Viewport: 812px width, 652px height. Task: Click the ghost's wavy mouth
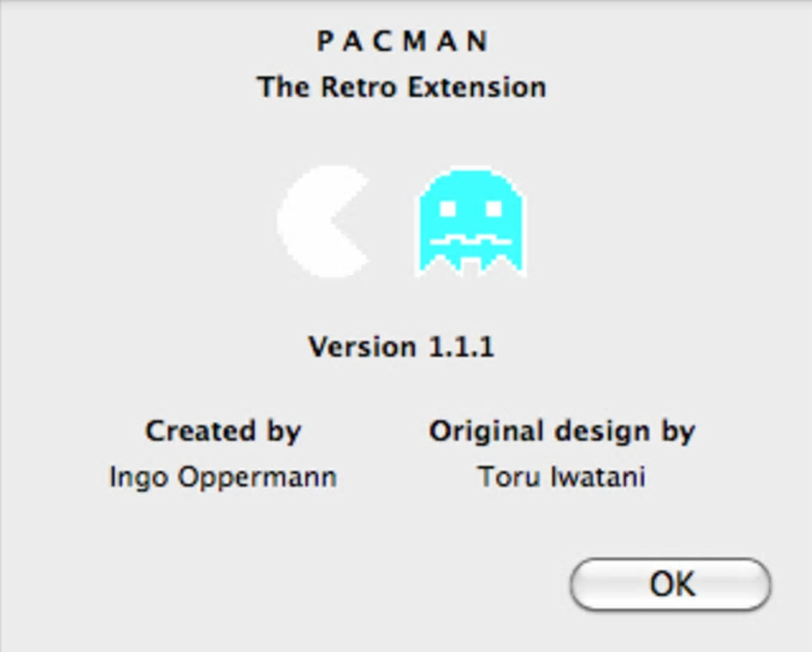coord(470,239)
